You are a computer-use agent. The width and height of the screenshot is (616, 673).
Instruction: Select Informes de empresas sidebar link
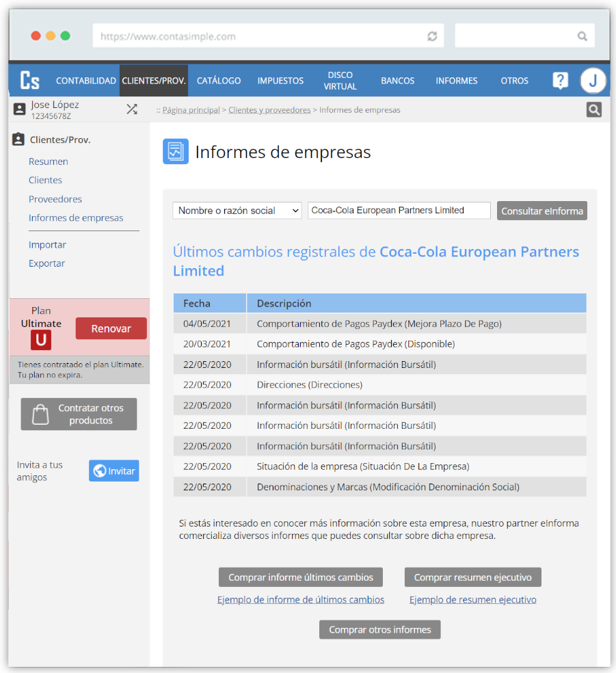coord(76,218)
